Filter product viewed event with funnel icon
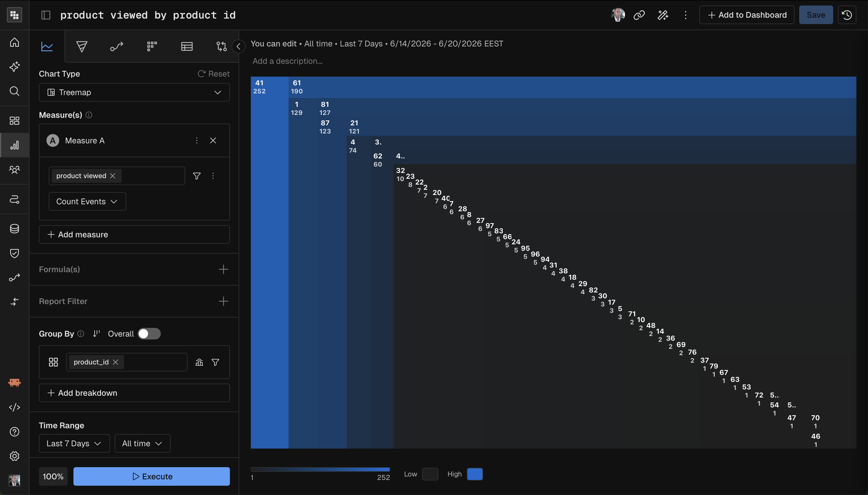Screen dimensions: 868x495 coord(197,176)
